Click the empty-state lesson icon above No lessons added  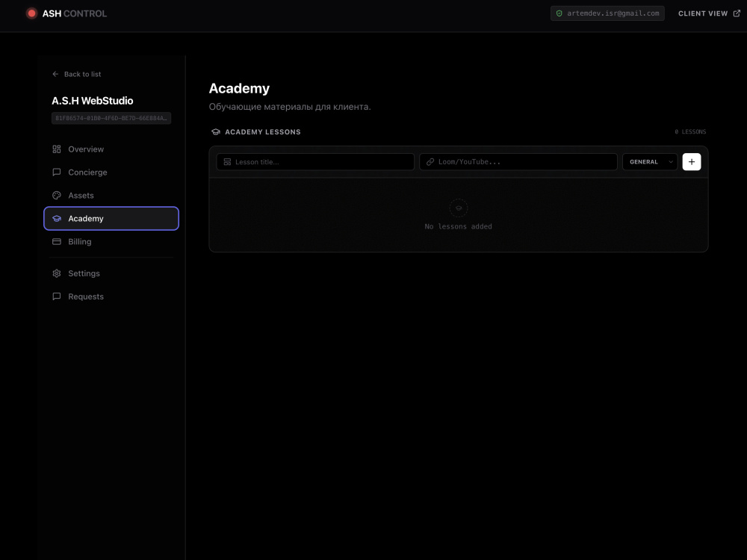tap(459, 208)
